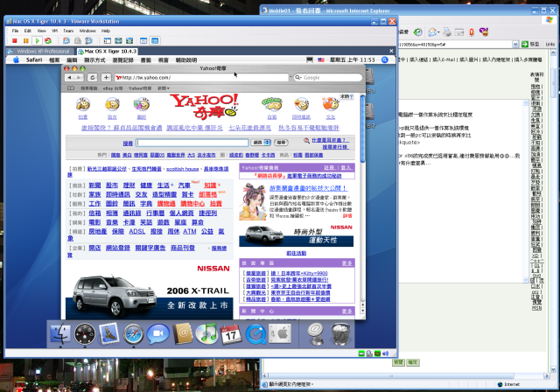Click Print icon in Internet Explorer toolbar
The width and height of the screenshot is (560, 392).
tap(447, 32)
